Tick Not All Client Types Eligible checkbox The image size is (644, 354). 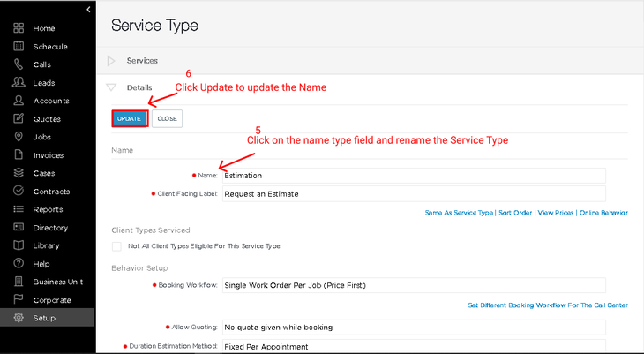(116, 246)
